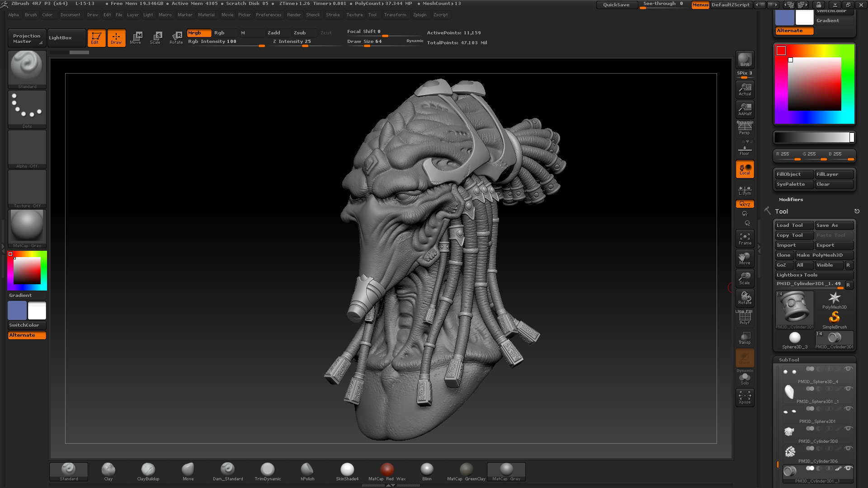Open the Transform menu

click(395, 15)
